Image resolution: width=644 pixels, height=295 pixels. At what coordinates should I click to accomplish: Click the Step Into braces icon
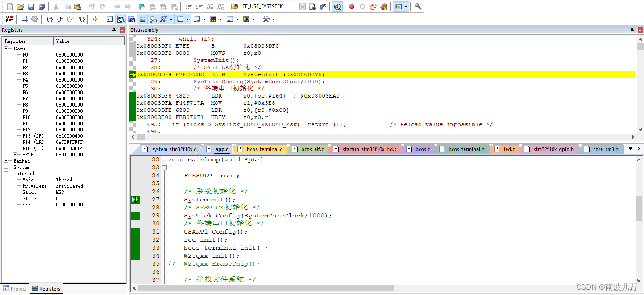(50, 19)
